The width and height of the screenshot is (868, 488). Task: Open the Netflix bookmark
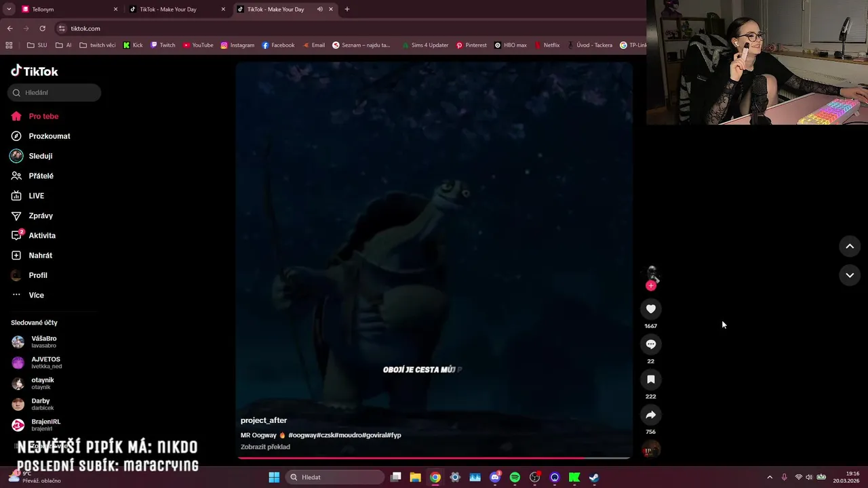(547, 45)
